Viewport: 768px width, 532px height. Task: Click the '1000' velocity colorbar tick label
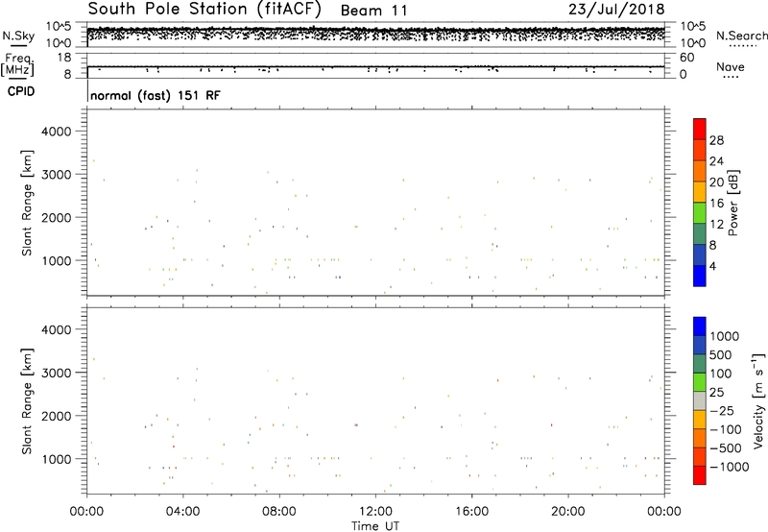coord(725,336)
